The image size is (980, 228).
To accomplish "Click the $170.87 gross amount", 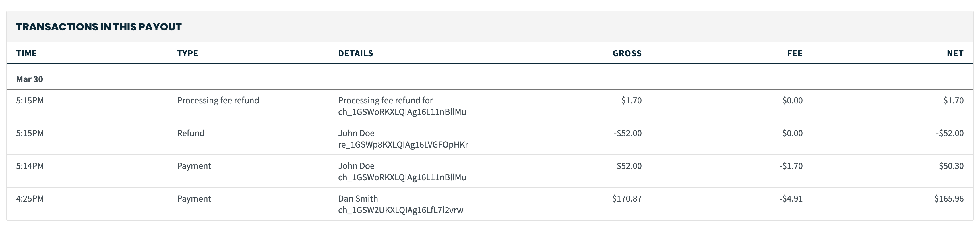I will pyautogui.click(x=627, y=199).
